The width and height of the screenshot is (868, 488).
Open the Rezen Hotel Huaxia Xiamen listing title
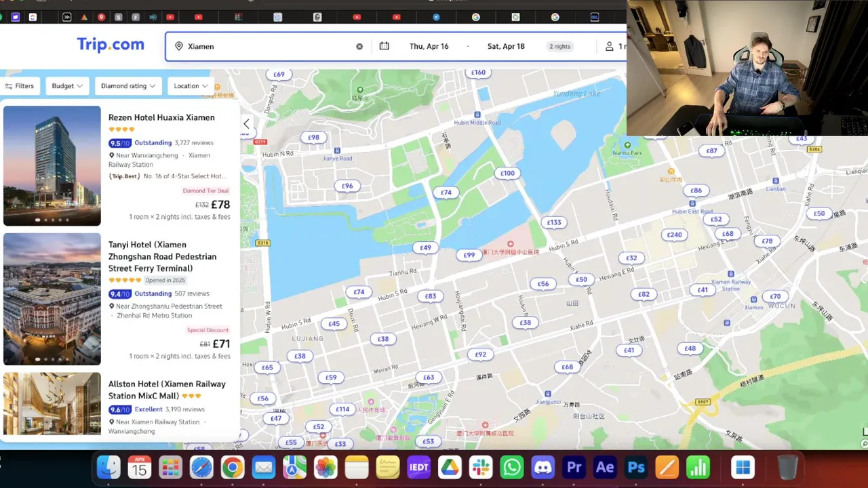coord(161,117)
